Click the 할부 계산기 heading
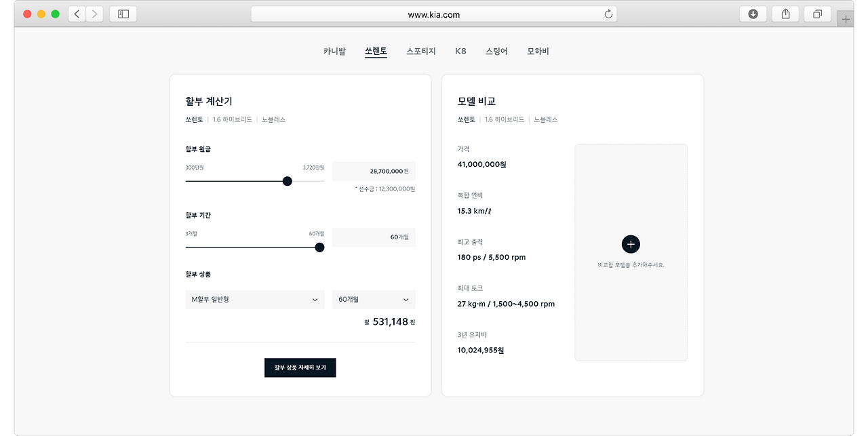 (209, 101)
